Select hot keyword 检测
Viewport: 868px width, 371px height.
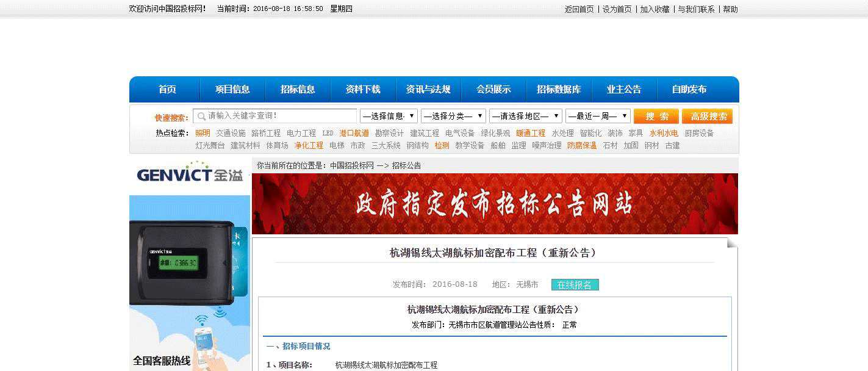pyautogui.click(x=442, y=145)
